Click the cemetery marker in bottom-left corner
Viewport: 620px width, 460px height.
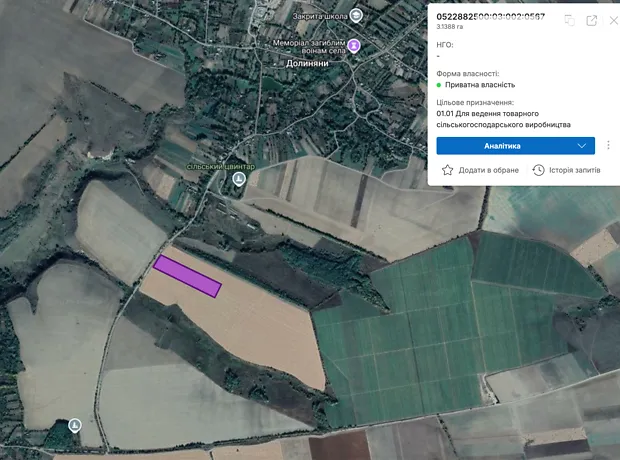tap(75, 426)
